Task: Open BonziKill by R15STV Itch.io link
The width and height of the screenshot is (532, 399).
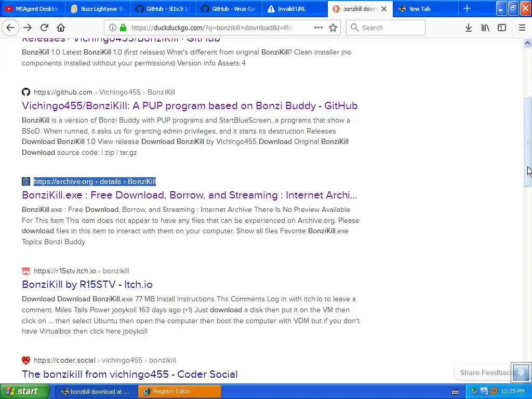Action: coord(87,284)
